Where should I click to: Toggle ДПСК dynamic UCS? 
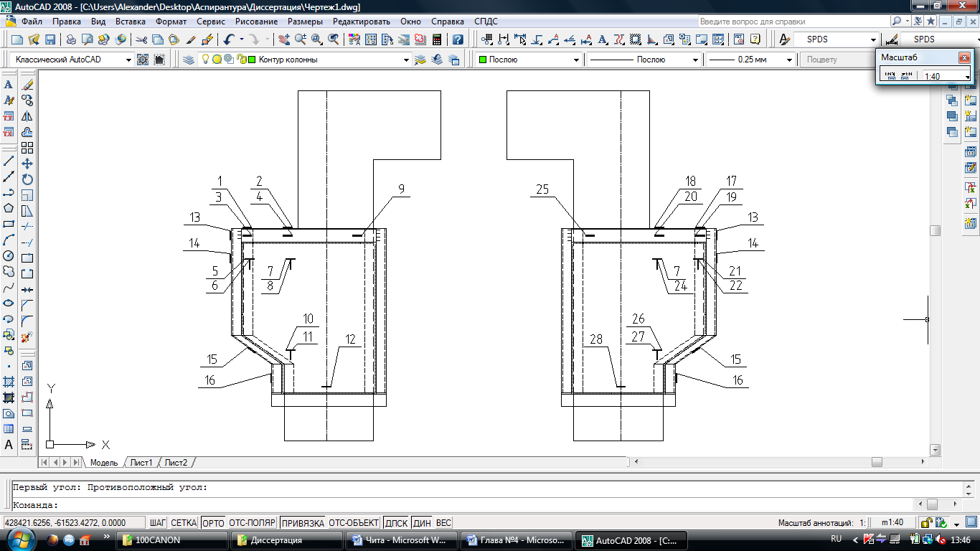point(396,523)
